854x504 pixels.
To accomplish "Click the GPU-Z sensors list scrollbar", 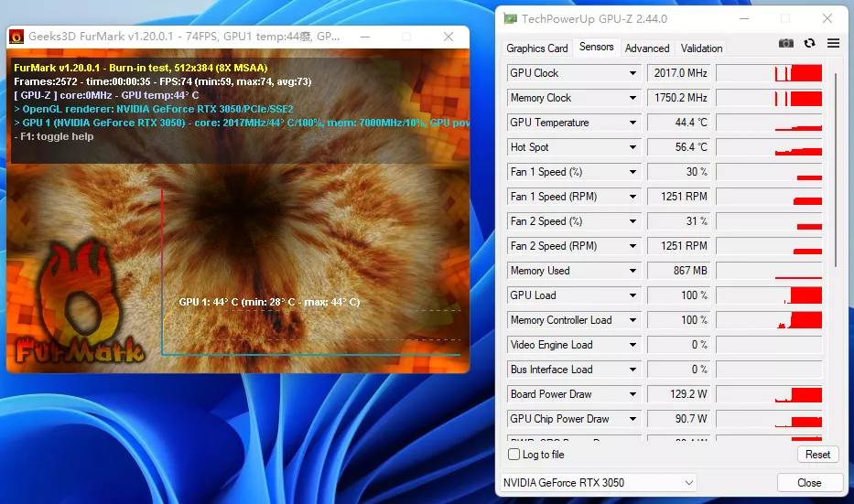I will [x=836, y=170].
